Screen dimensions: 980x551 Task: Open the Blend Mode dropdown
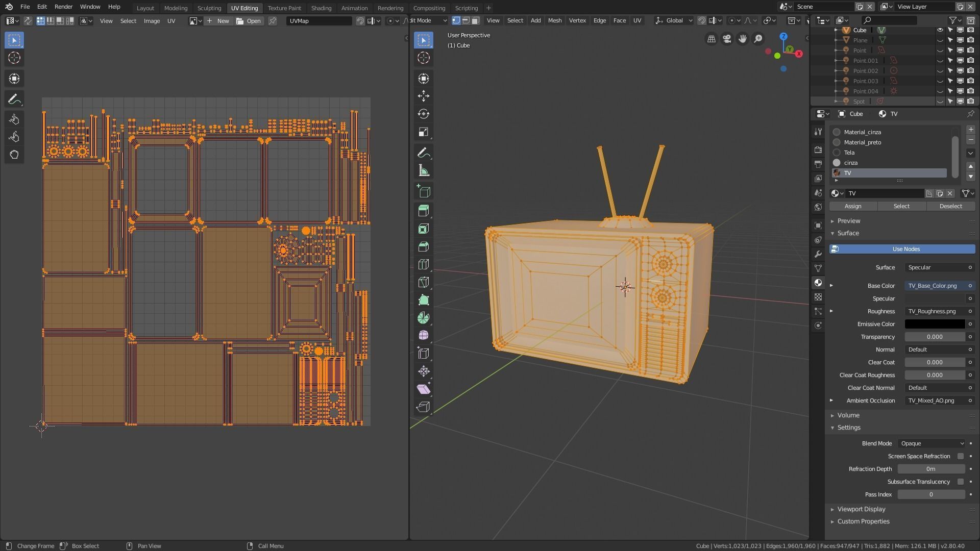(932, 443)
